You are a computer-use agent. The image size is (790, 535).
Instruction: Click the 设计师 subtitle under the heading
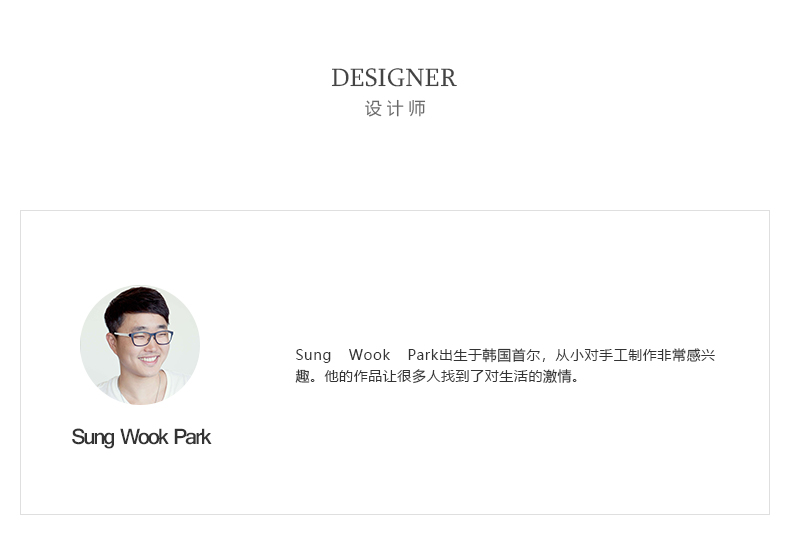click(396, 108)
